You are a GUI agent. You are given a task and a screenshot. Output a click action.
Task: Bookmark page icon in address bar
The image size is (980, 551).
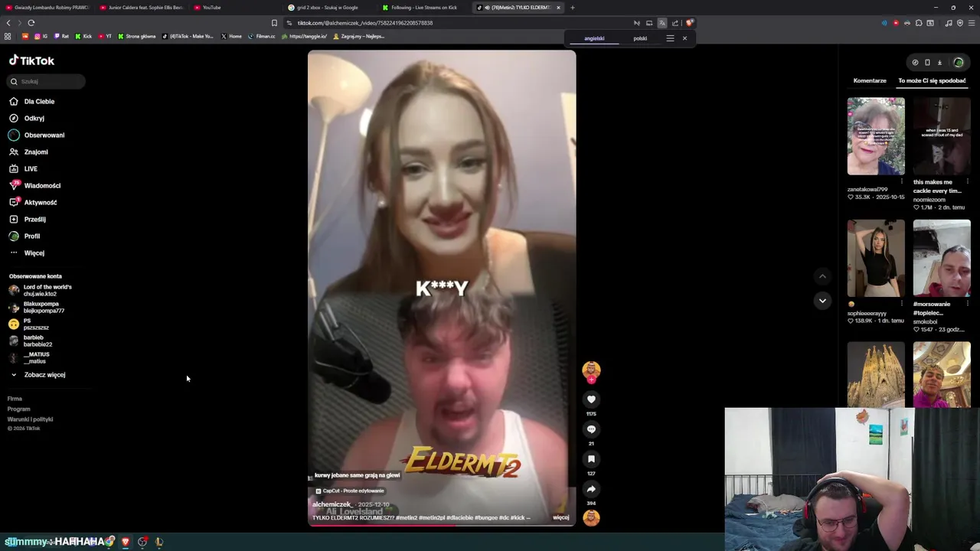coord(274,23)
